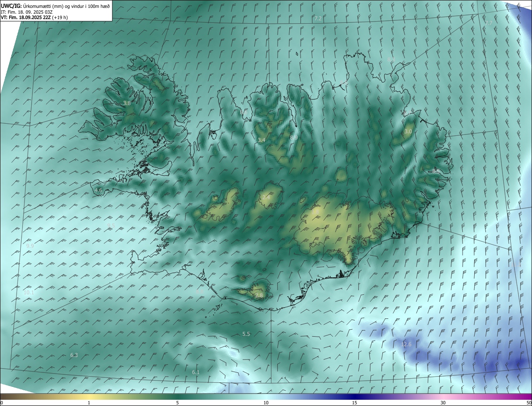
Task: Select the 3.8 value over the Westfjords
Action: 127,103
